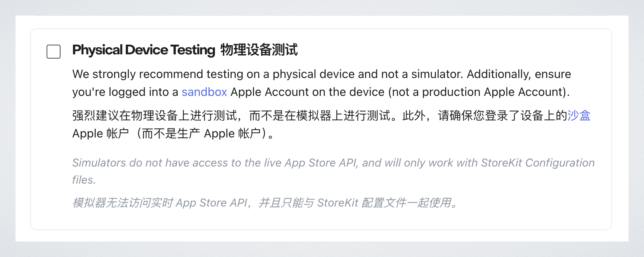Click the "物理设备测试" heading text
Image resolution: width=644 pixels, height=257 pixels.
point(259,50)
